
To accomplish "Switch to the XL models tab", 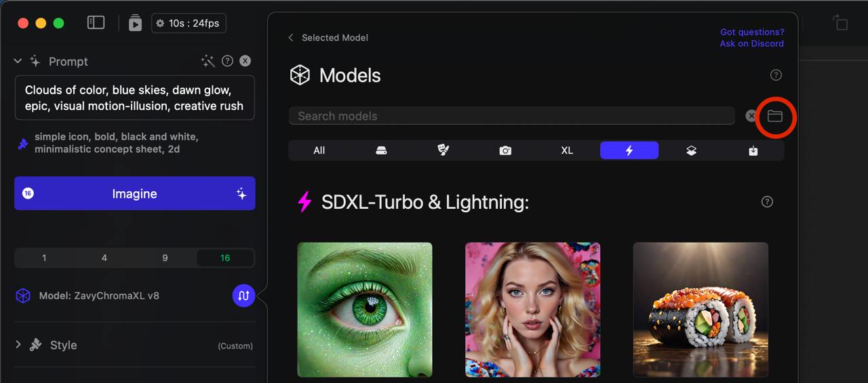I will point(567,150).
